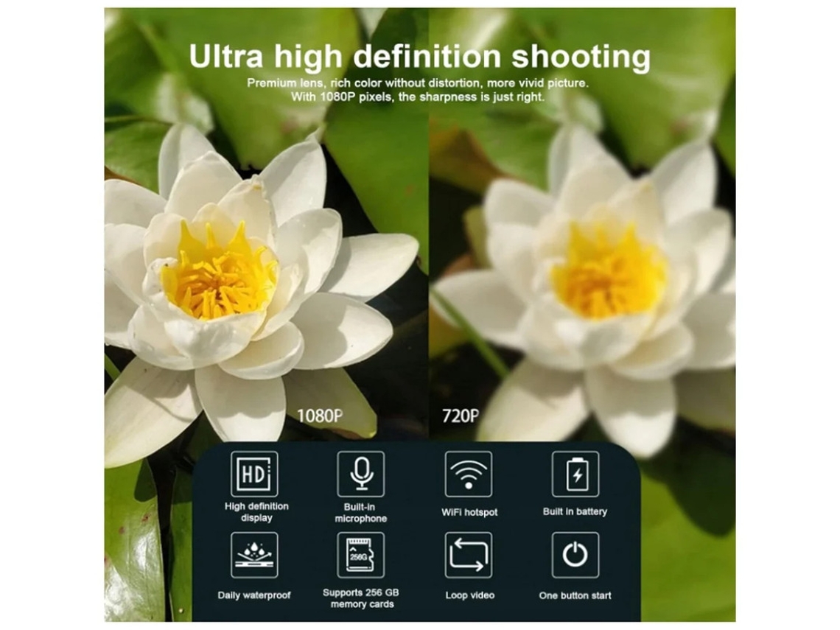Screen dimensions: 840x630
Task: Click the 'Premium lens, rich color' subtitle line
Action: [x=418, y=83]
